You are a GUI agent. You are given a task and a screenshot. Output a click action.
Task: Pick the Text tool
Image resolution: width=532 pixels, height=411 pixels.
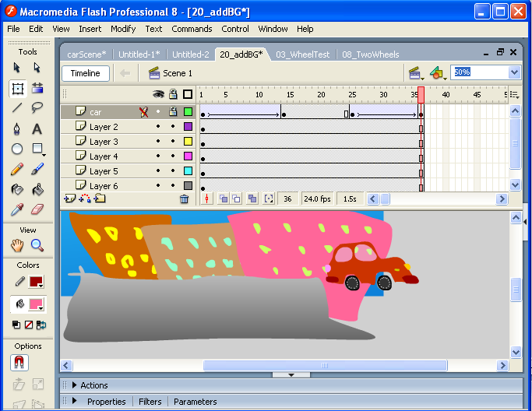37,128
